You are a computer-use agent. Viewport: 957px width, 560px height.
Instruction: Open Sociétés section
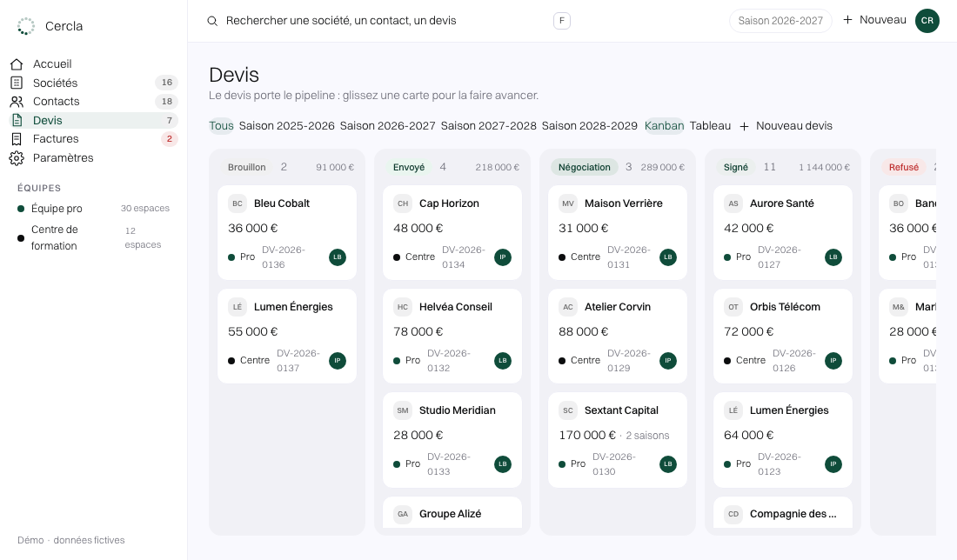(94, 83)
